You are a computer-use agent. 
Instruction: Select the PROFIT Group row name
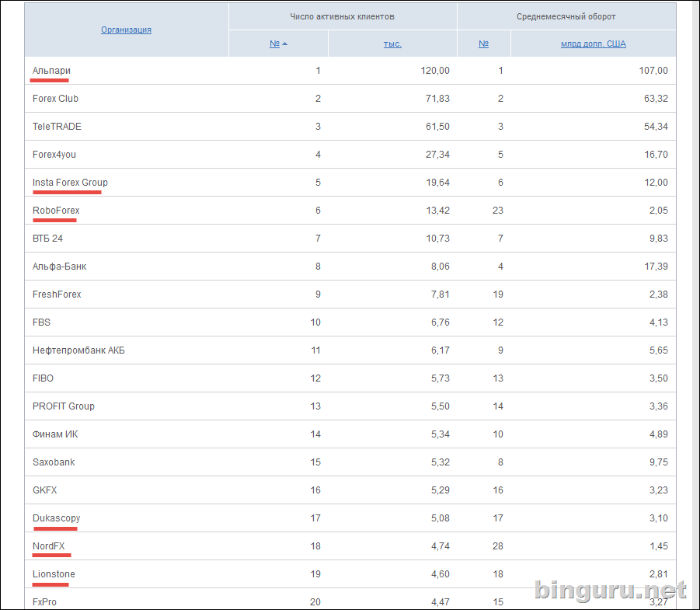click(x=64, y=406)
